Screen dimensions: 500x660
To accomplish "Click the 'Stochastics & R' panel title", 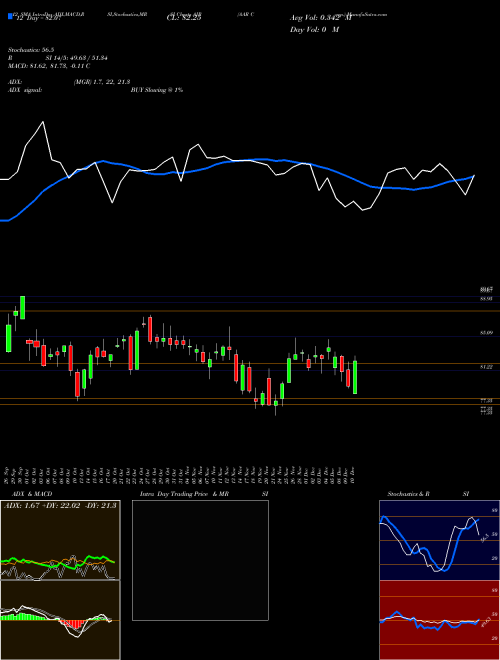I will pos(409,494).
